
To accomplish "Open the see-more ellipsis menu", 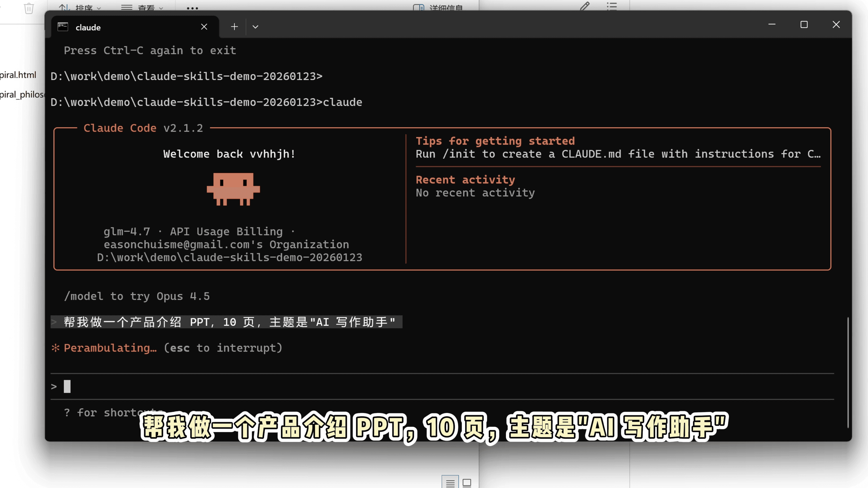I will point(192,9).
